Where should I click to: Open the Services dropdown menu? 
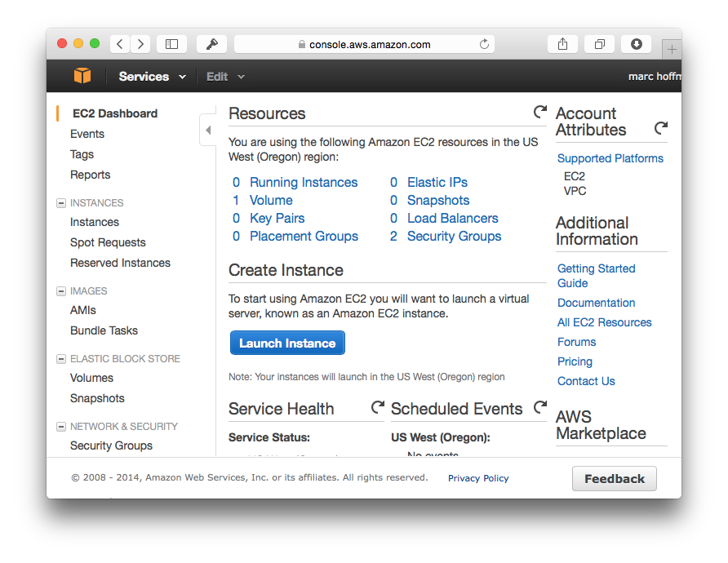pos(153,77)
